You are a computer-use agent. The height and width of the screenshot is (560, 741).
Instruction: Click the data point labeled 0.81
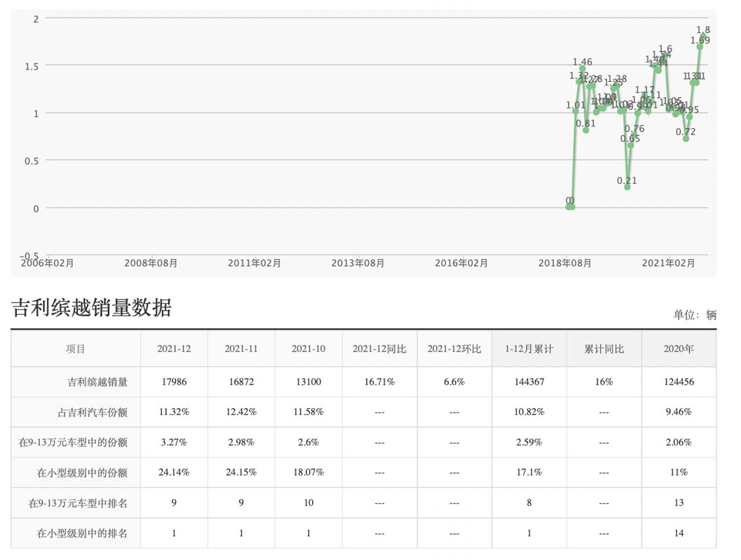(585, 131)
